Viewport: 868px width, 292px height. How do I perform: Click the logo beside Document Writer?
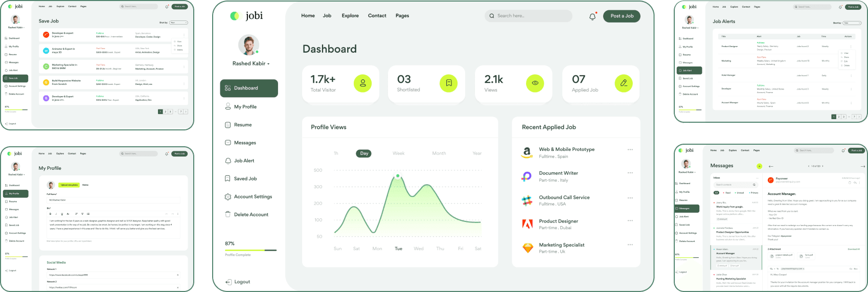click(527, 176)
